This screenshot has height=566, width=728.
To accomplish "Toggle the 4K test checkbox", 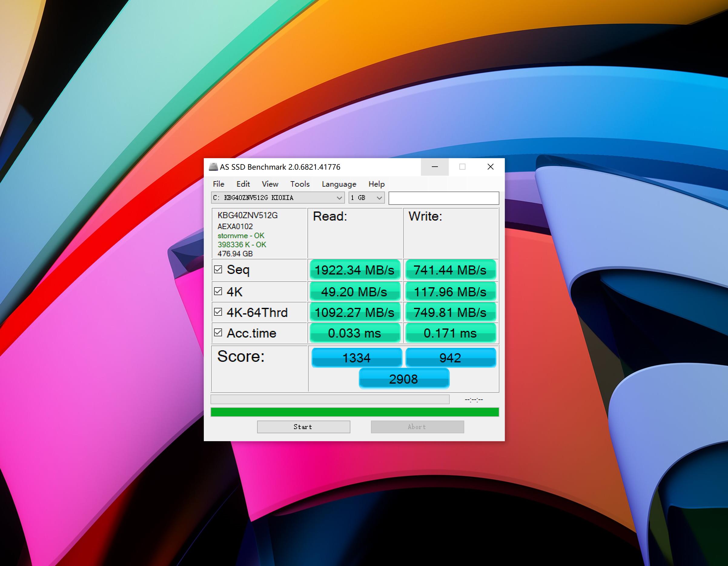I will click(218, 291).
